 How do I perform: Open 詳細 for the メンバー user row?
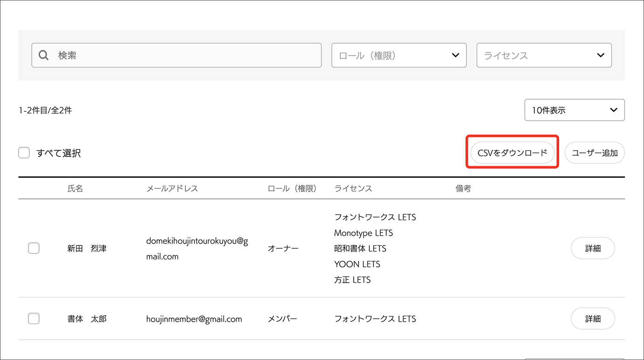592,319
